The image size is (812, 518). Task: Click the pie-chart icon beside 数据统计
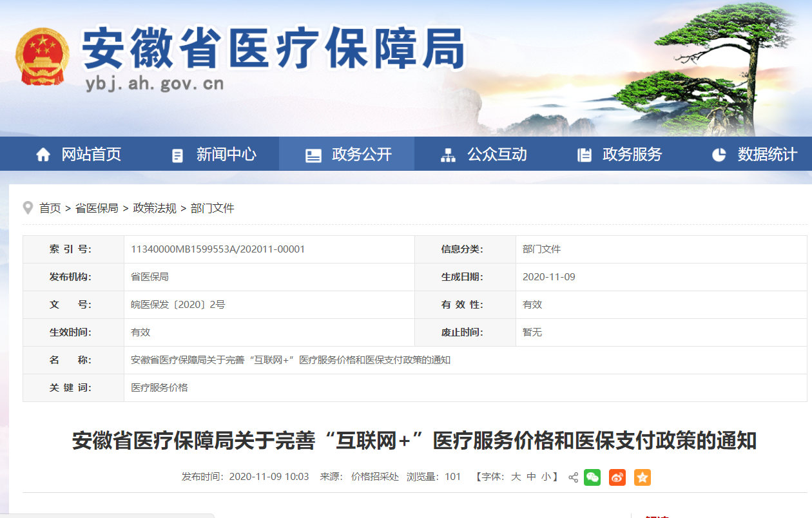(x=719, y=155)
